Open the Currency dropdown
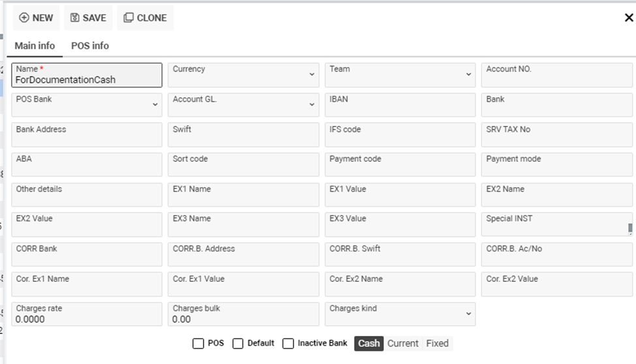This screenshot has height=364, width=636. pos(243,75)
